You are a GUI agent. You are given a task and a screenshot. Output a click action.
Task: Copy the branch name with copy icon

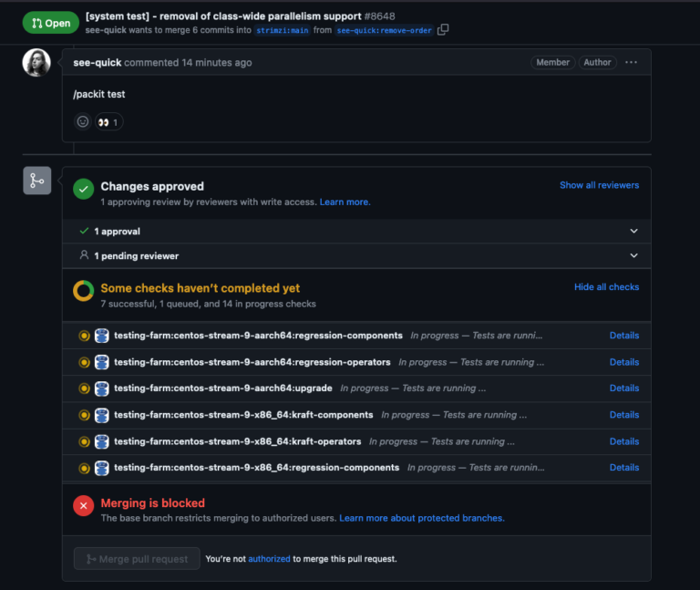pos(443,30)
